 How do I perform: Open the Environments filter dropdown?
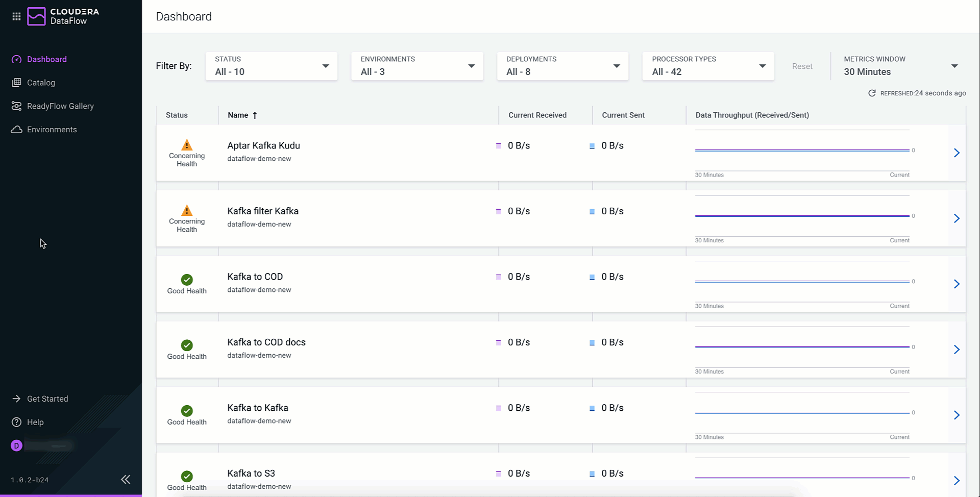pos(417,66)
